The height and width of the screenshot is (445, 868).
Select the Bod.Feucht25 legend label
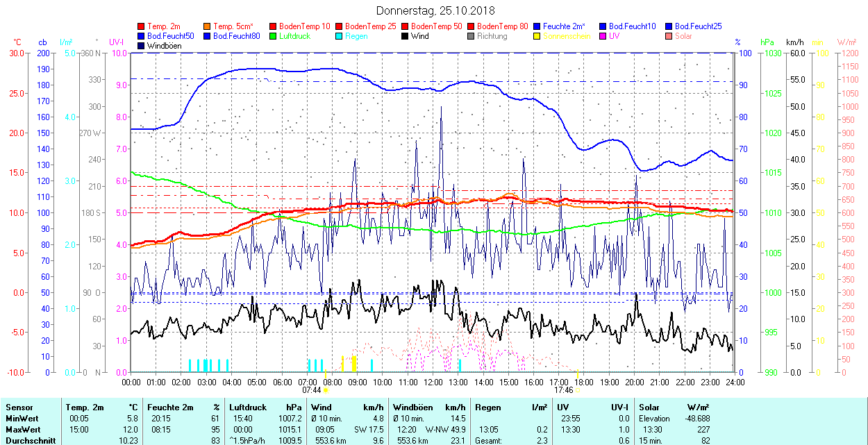698,26
